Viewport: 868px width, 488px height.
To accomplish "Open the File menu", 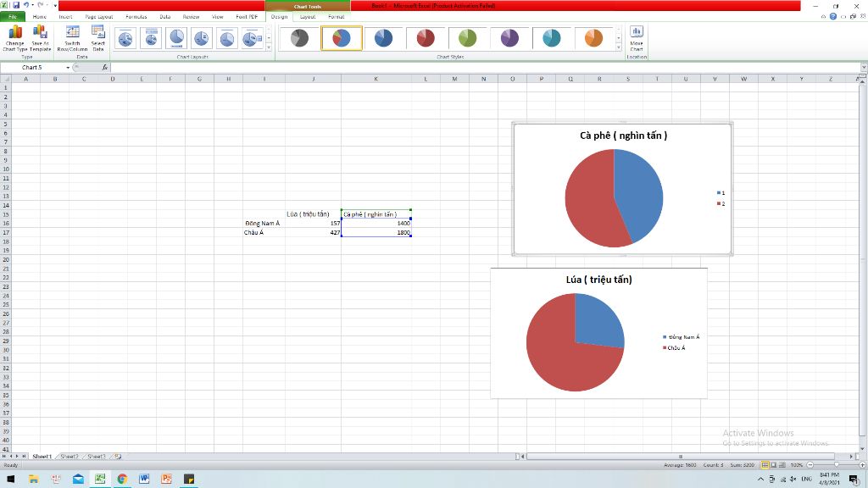I will tap(13, 16).
